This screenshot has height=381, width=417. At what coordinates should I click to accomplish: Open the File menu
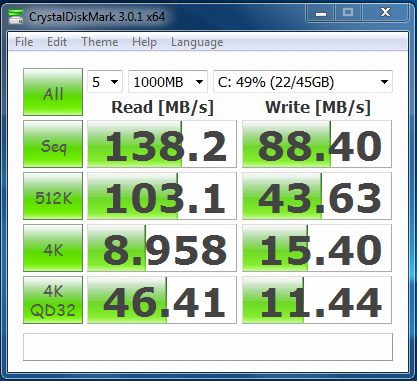tap(24, 42)
